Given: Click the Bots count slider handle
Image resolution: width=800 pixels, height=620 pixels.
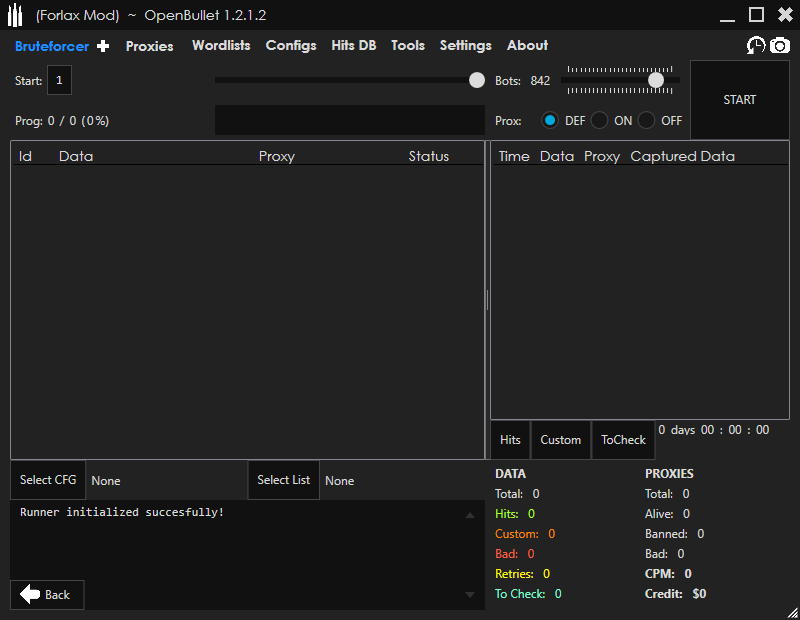Looking at the screenshot, I should (656, 80).
